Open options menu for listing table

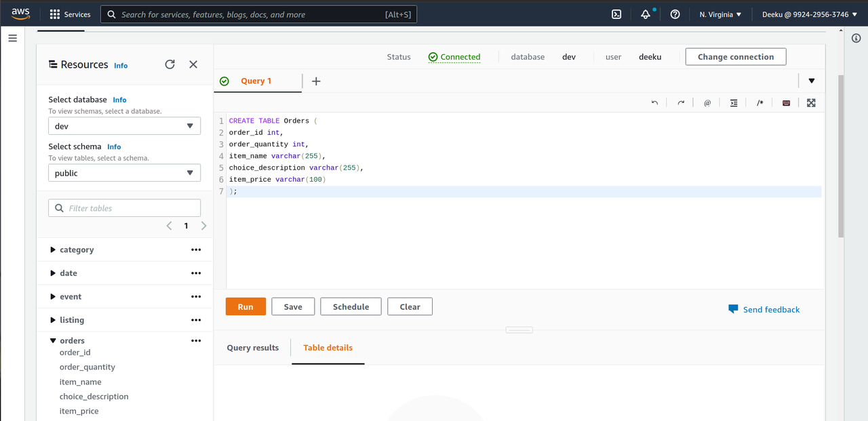196,320
